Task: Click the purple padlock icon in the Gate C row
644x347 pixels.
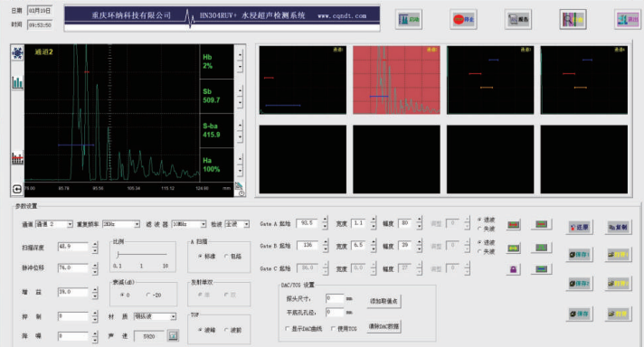Action: pyautogui.click(x=514, y=269)
